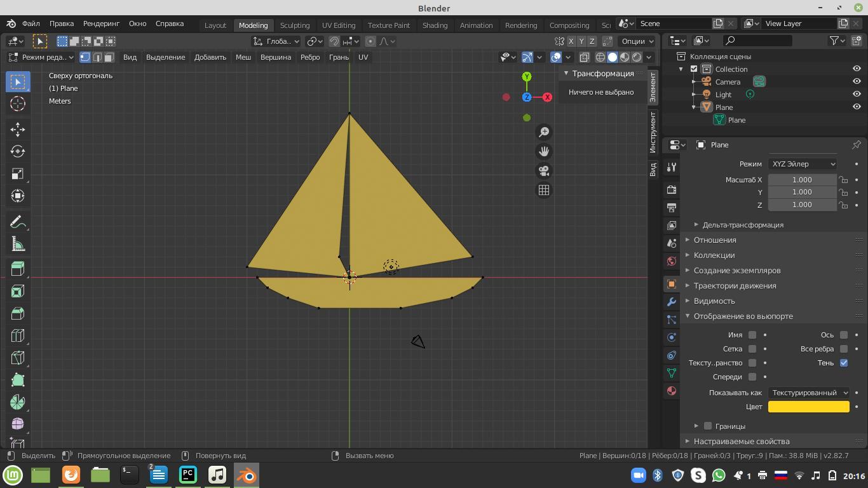Click the Масштаб X value field

coord(802,180)
